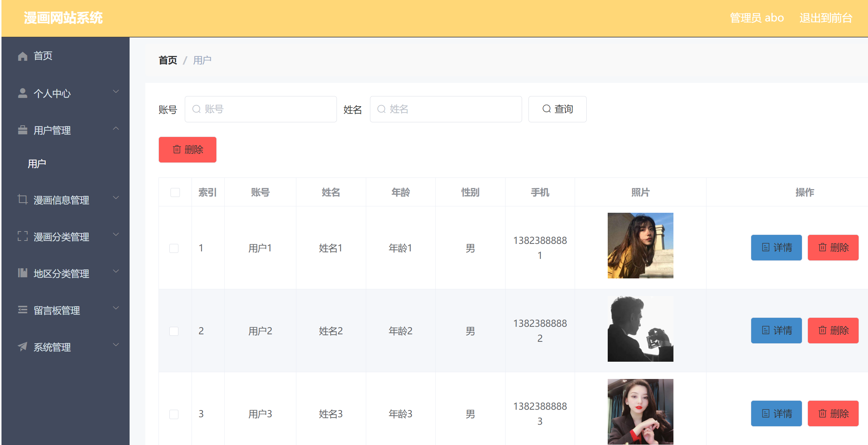Expand 个人中心 with its chevron arrow

coord(116,92)
